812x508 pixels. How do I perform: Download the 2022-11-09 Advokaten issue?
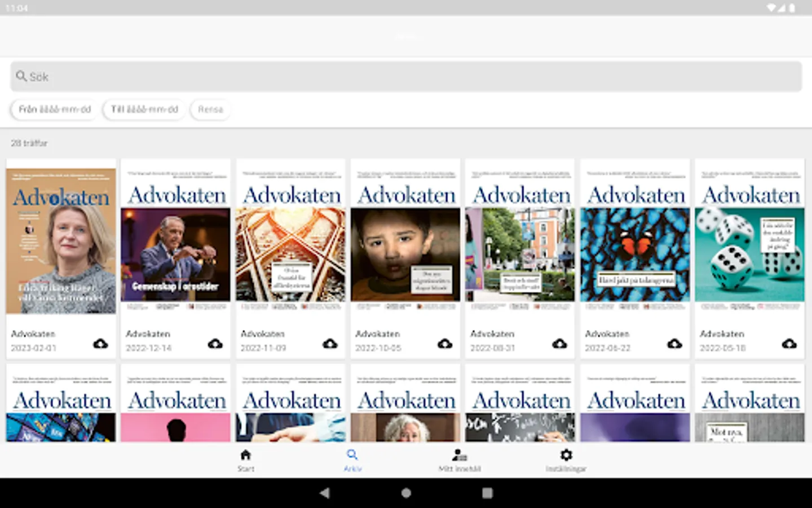[x=330, y=343]
